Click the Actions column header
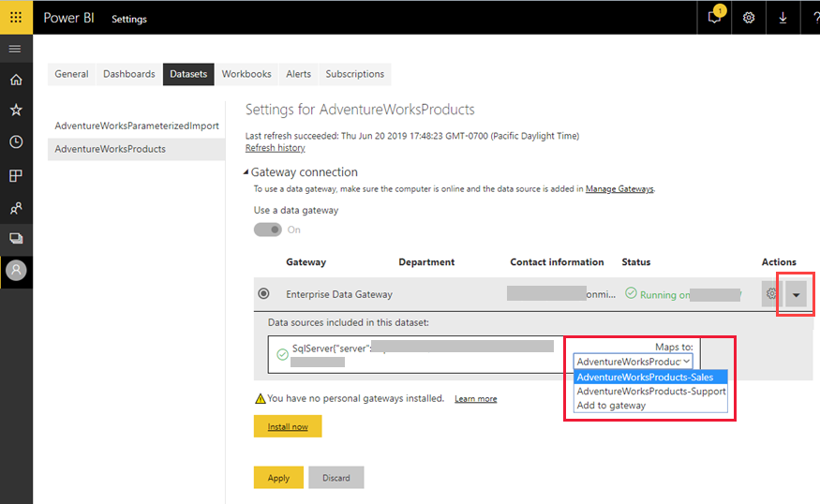The height and width of the screenshot is (504, 820). point(779,262)
